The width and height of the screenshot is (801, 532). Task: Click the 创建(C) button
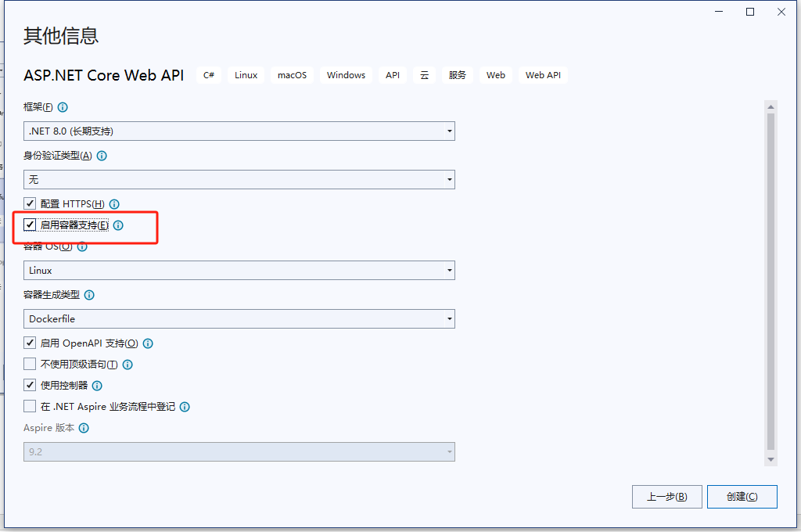(742, 497)
